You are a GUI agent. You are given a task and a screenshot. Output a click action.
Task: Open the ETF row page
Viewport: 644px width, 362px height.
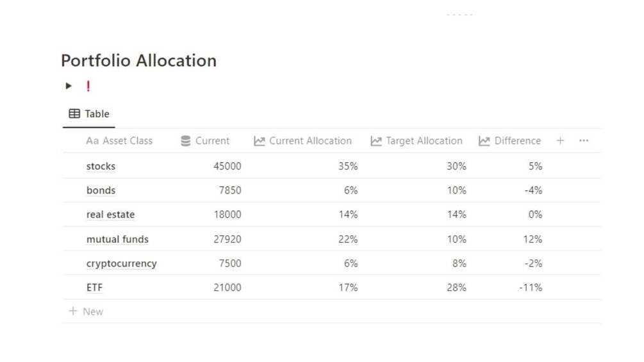click(x=95, y=288)
